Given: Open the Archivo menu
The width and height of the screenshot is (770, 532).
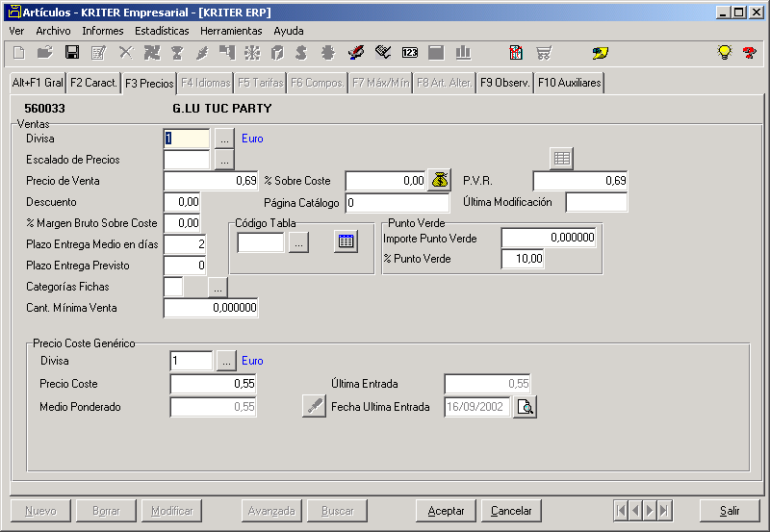Looking at the screenshot, I should [x=53, y=31].
